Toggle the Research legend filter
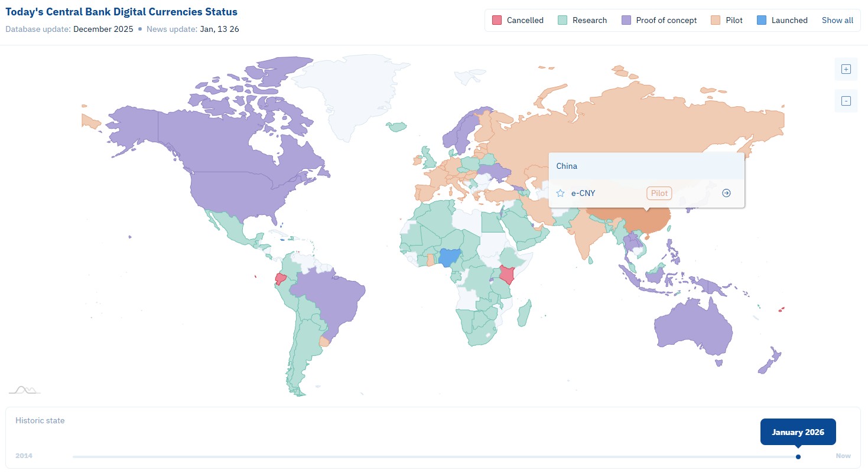 point(583,20)
